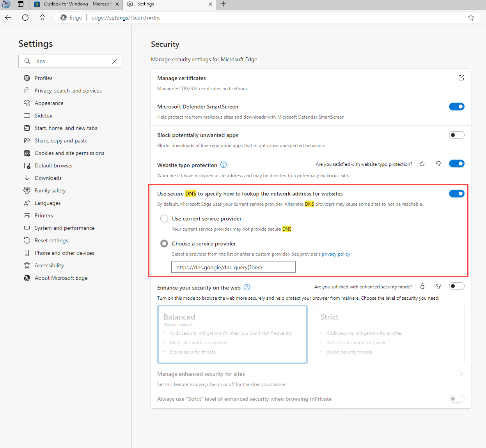Enable Enhance your security toggle

coord(457,286)
